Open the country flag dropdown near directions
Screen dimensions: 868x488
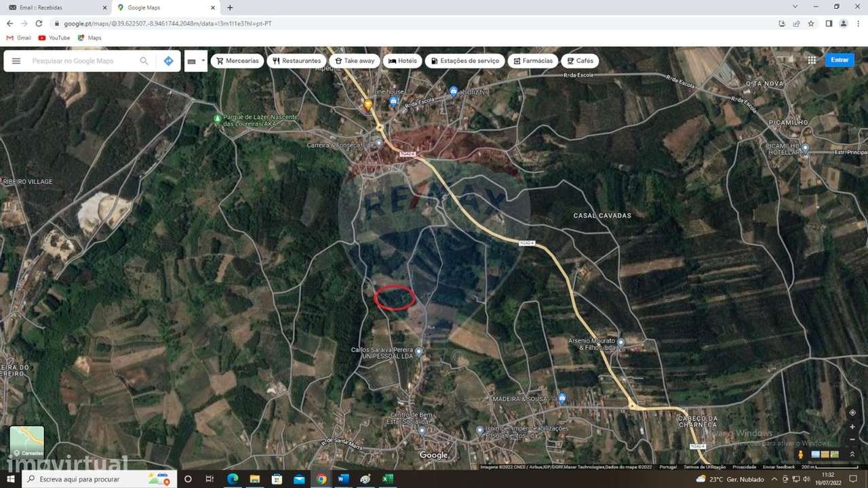195,60
